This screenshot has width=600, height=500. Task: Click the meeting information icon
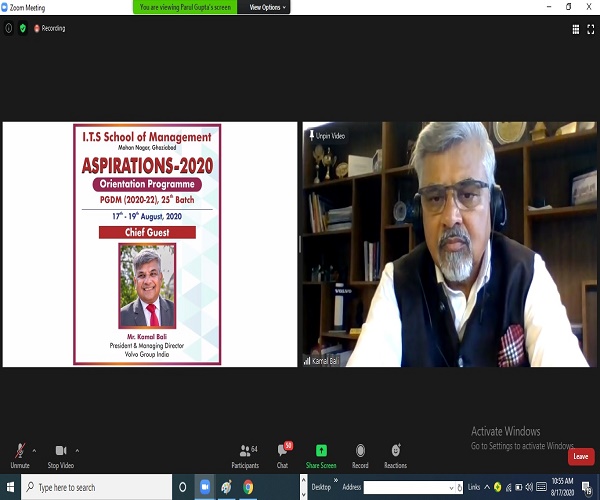click(8, 28)
